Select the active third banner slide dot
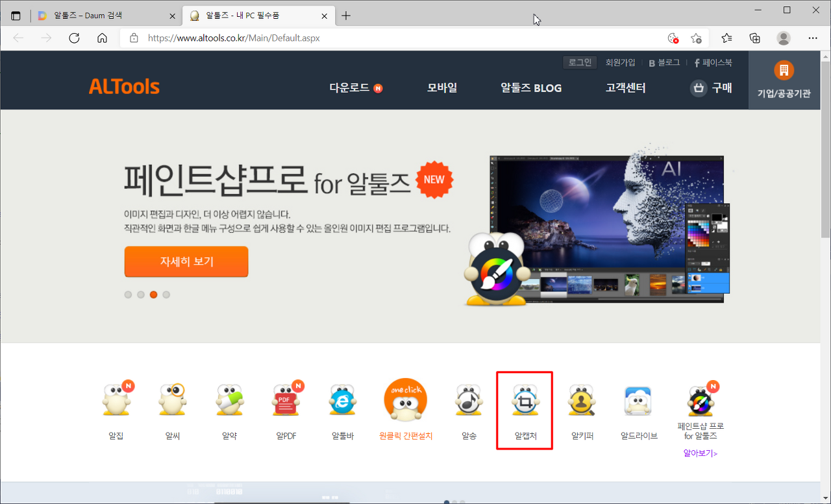 [153, 294]
